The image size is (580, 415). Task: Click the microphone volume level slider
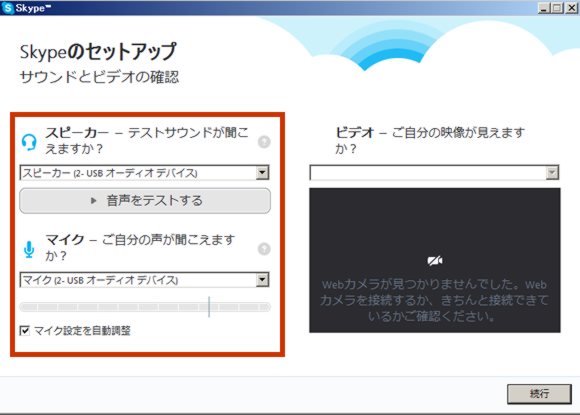point(145,307)
